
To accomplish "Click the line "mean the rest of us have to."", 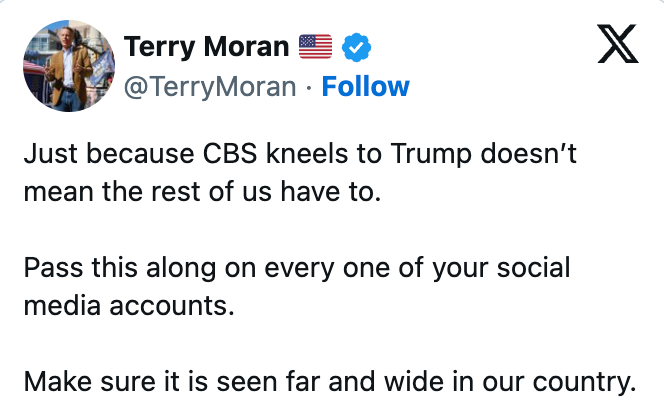I will (x=202, y=192).
